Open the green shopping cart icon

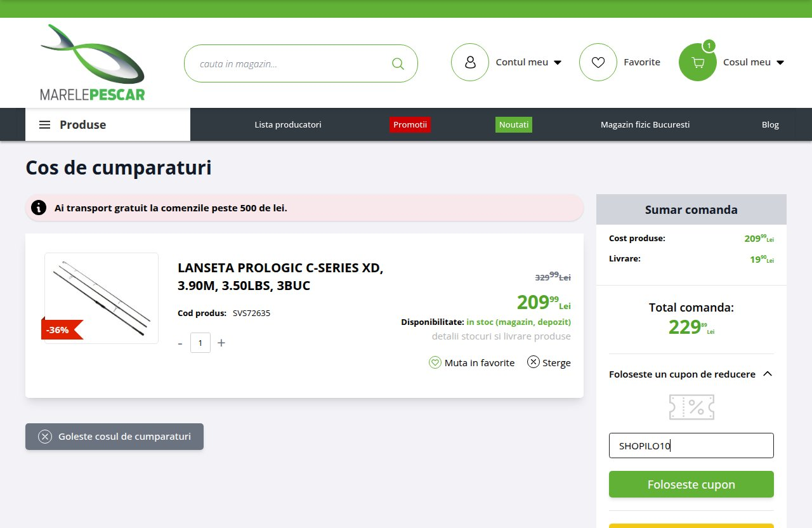(x=698, y=62)
